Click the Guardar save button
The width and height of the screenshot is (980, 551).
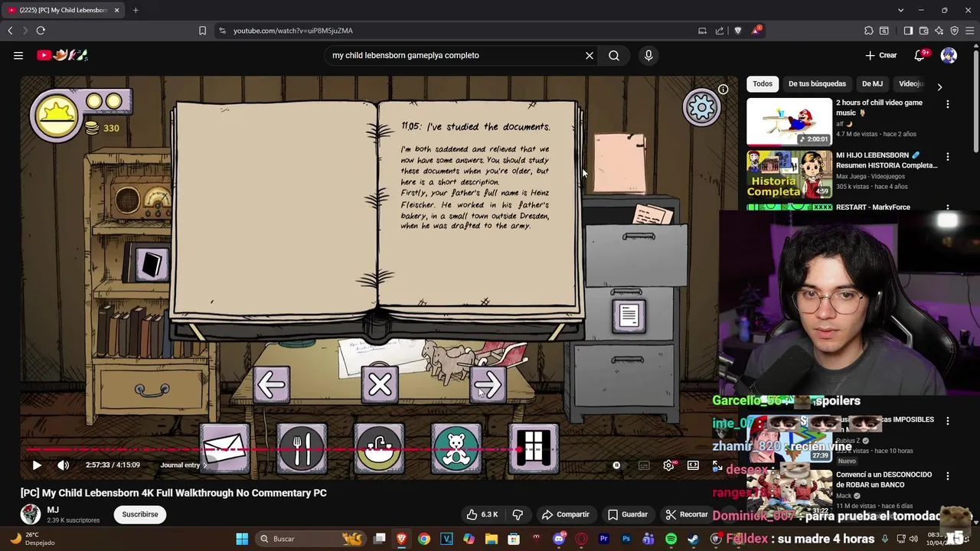628,514
